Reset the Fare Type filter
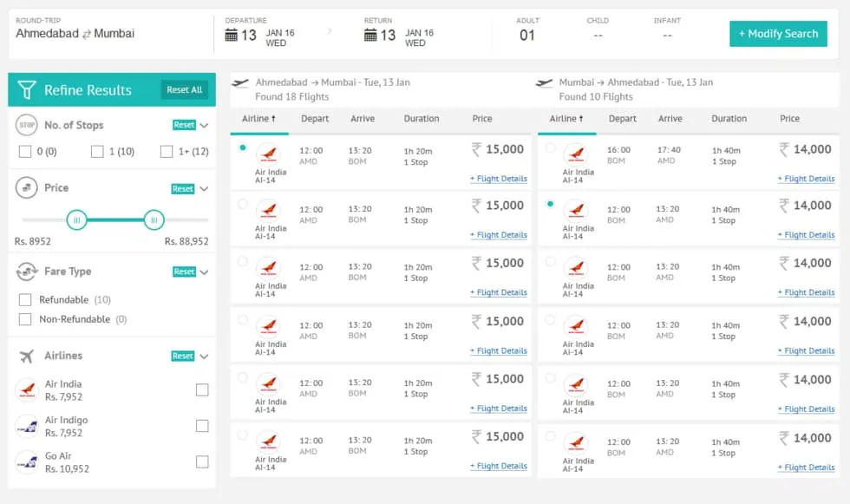 [184, 272]
